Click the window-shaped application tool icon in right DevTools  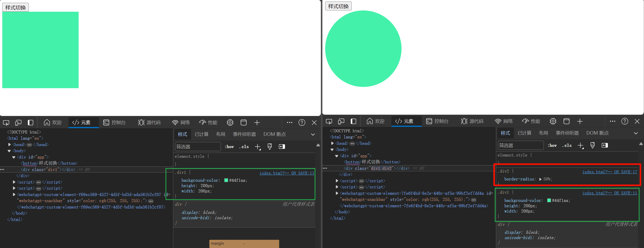click(x=566, y=121)
